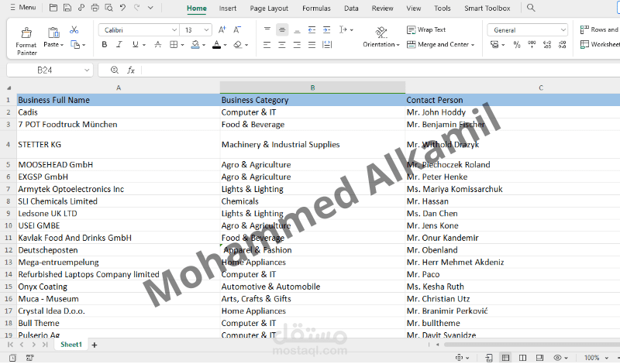Screen dimensions: 620x364
Task: Open the Smart Toolbox tab
Action: (487, 9)
